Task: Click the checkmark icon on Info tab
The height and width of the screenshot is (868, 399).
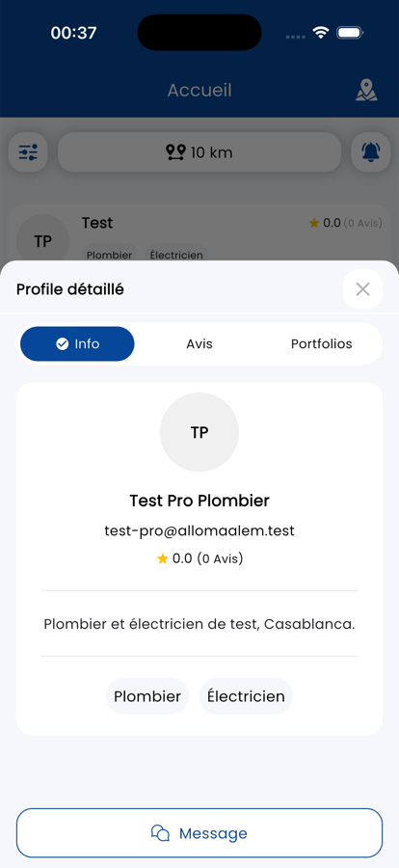Action: click(x=62, y=343)
